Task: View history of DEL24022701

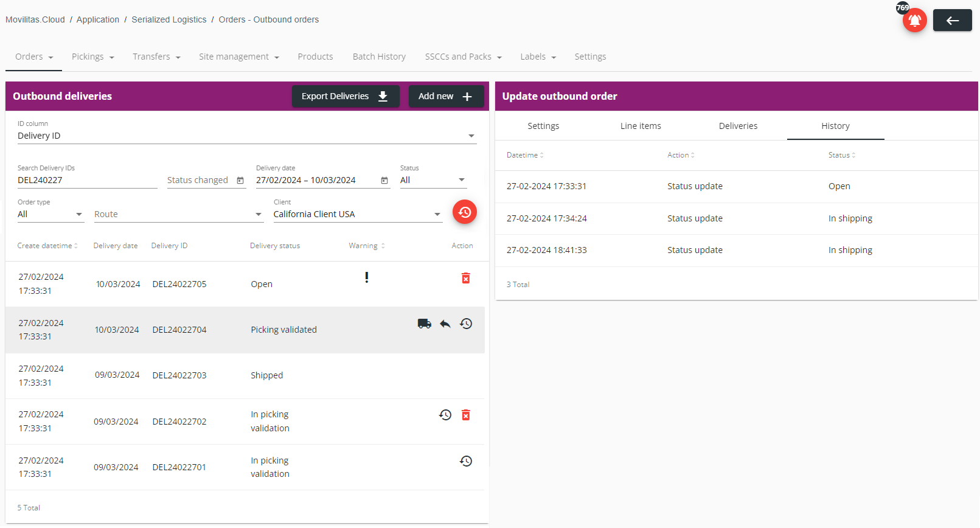Action: (466, 461)
